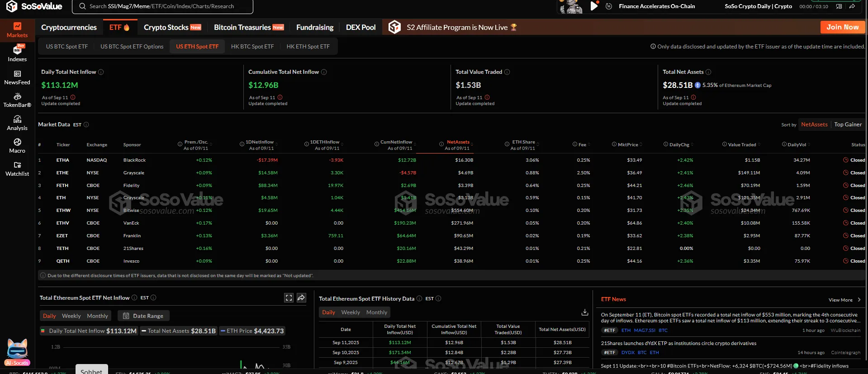Open the Indexes sidebar section
Image resolution: width=868 pixels, height=374 pixels.
[x=17, y=53]
